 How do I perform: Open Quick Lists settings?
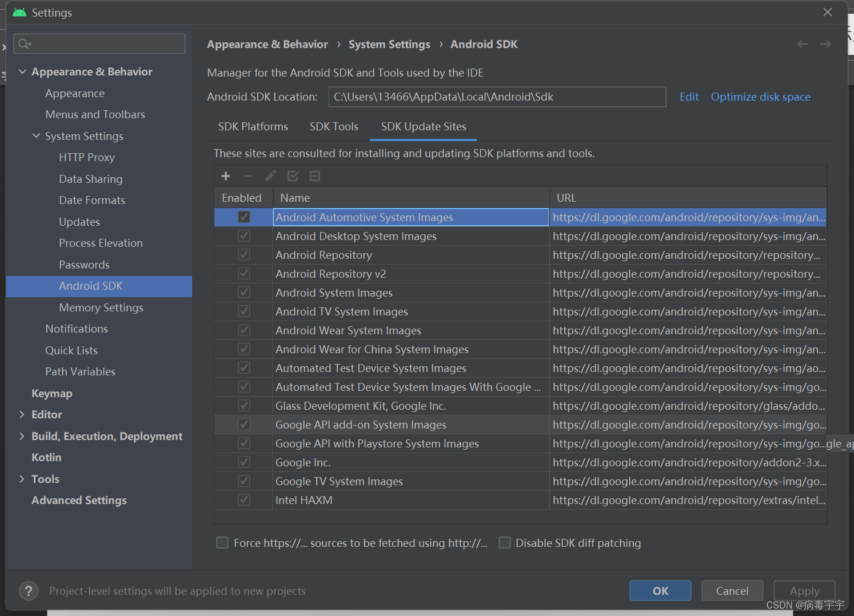(x=71, y=350)
